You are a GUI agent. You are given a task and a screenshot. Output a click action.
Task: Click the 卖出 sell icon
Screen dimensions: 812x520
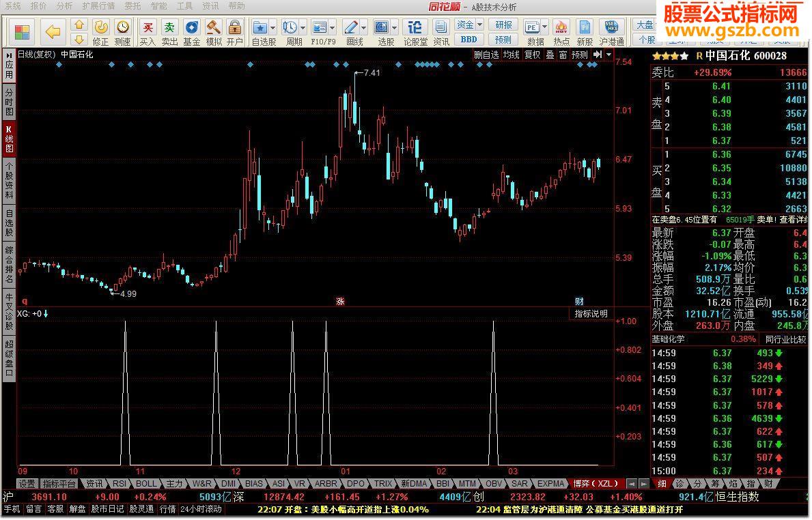tap(169, 32)
